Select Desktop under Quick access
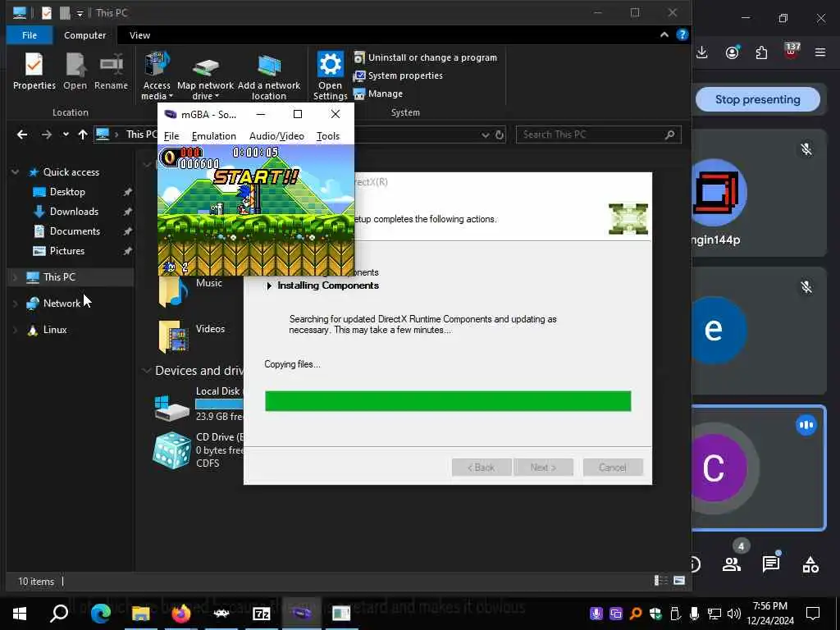The height and width of the screenshot is (630, 840). [x=67, y=192]
